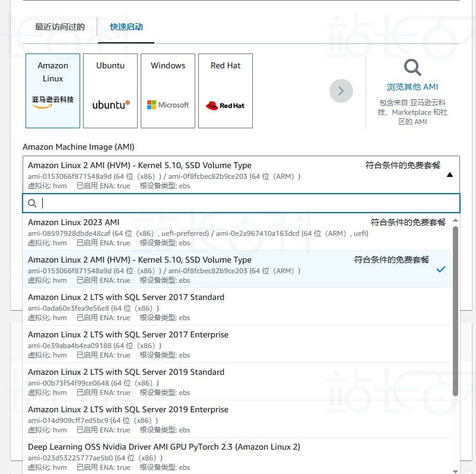Click the checkmark on Amazon Linux 2 AMI
This screenshot has height=474, width=476.
441,269
